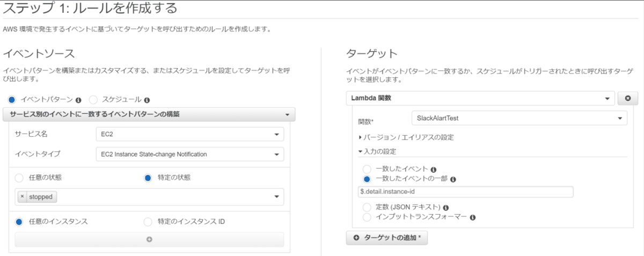Click the イベントタイプ label
Viewport: 644px width, 256px height.
tap(38, 154)
